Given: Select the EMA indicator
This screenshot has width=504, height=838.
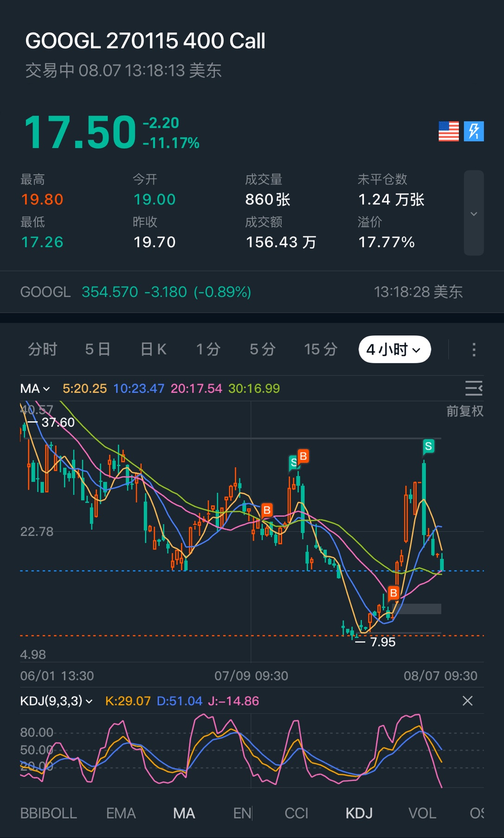Looking at the screenshot, I should click(x=121, y=813).
